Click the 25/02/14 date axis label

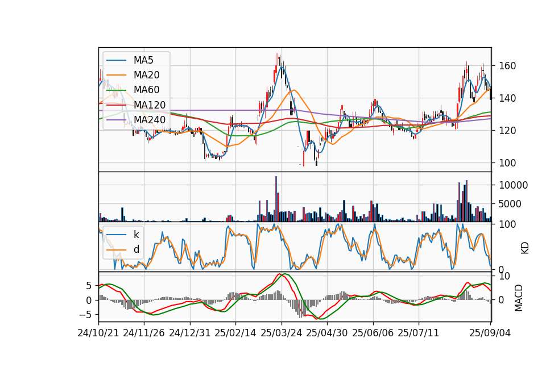235,333
